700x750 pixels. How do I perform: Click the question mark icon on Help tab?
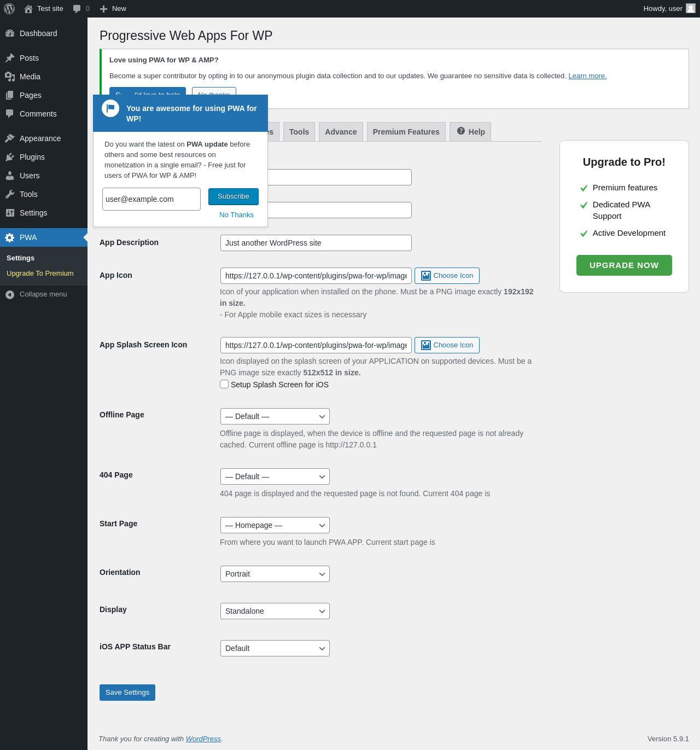[461, 131]
